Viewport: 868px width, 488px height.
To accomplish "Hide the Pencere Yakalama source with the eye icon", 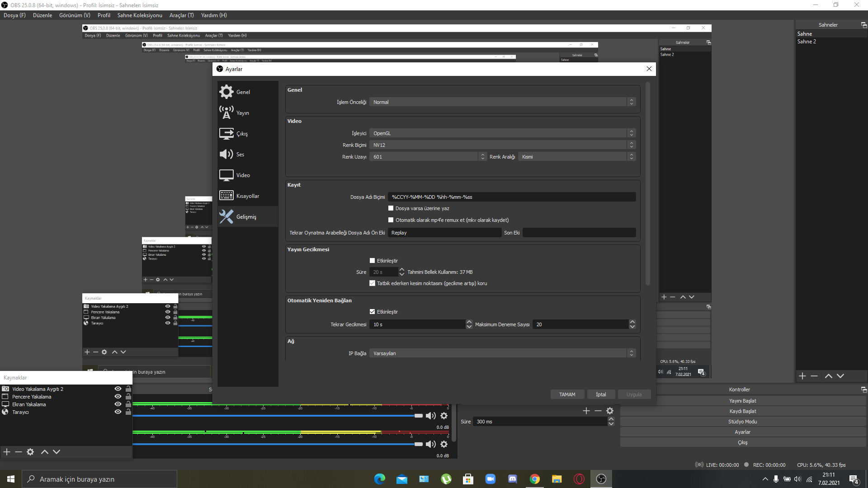I will pyautogui.click(x=118, y=397).
